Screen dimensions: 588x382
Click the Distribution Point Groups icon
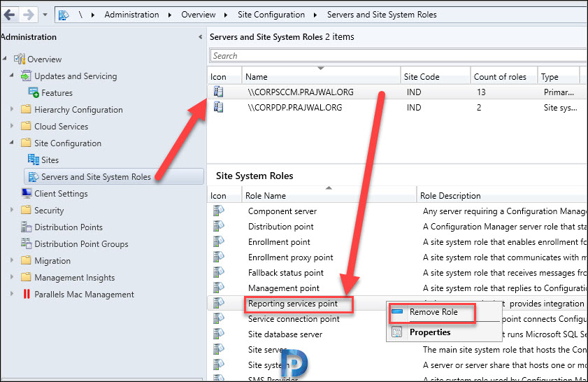tap(27, 243)
